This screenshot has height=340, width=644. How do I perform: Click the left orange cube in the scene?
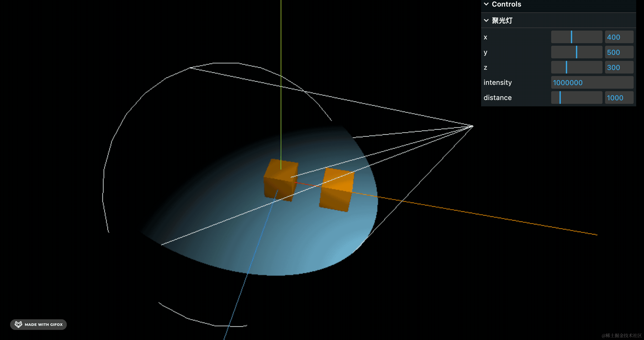[281, 180]
